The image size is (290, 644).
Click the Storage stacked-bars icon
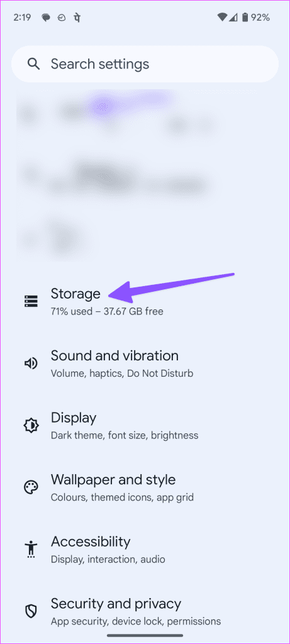[x=31, y=301]
